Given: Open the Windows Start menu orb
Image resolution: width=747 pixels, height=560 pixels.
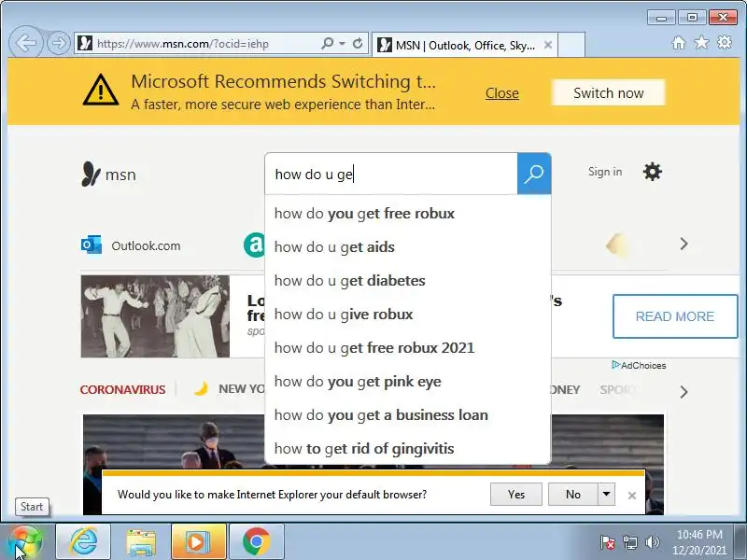Looking at the screenshot, I should pyautogui.click(x=25, y=542).
